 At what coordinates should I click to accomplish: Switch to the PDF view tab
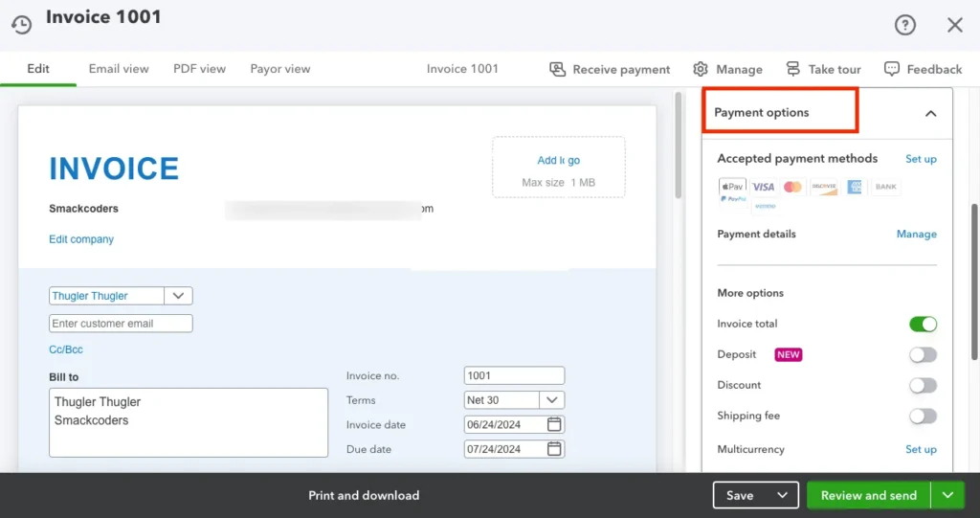point(199,69)
